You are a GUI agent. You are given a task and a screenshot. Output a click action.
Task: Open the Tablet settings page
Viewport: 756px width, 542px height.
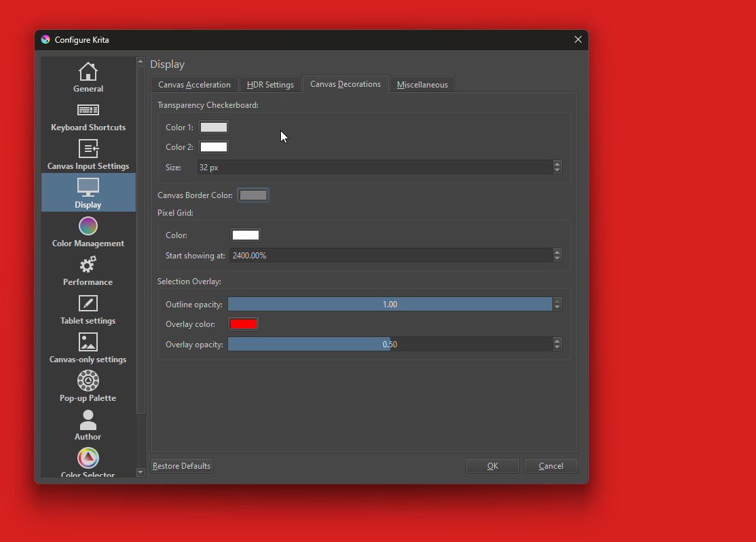[88, 309]
